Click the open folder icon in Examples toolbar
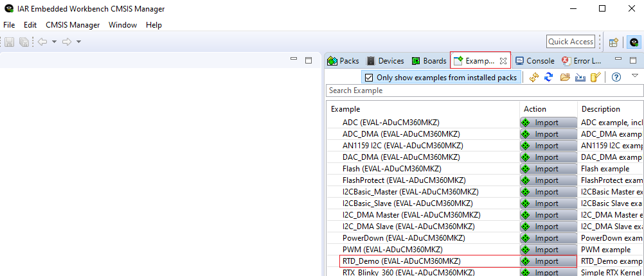 565,77
